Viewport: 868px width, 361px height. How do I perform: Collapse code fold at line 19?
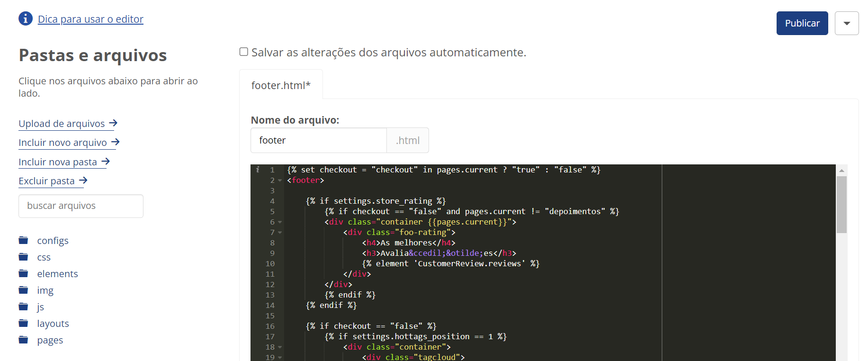tap(280, 358)
